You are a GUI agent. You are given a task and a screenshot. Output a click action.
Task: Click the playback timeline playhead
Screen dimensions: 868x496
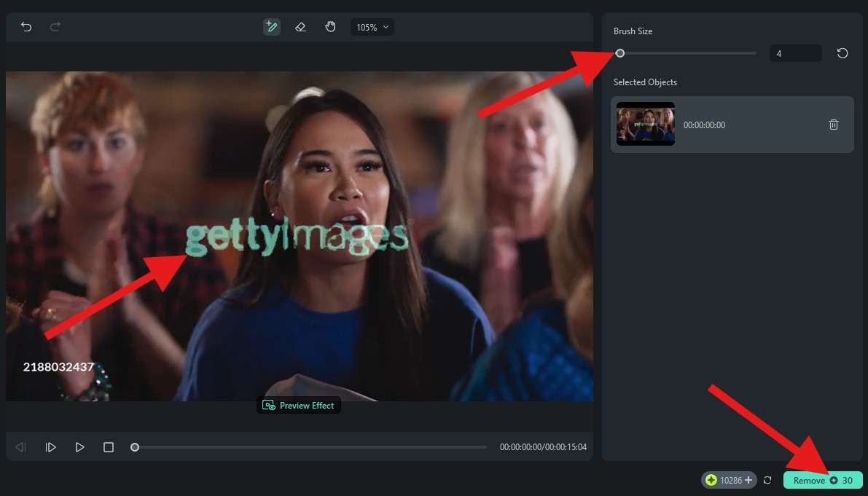(135, 447)
